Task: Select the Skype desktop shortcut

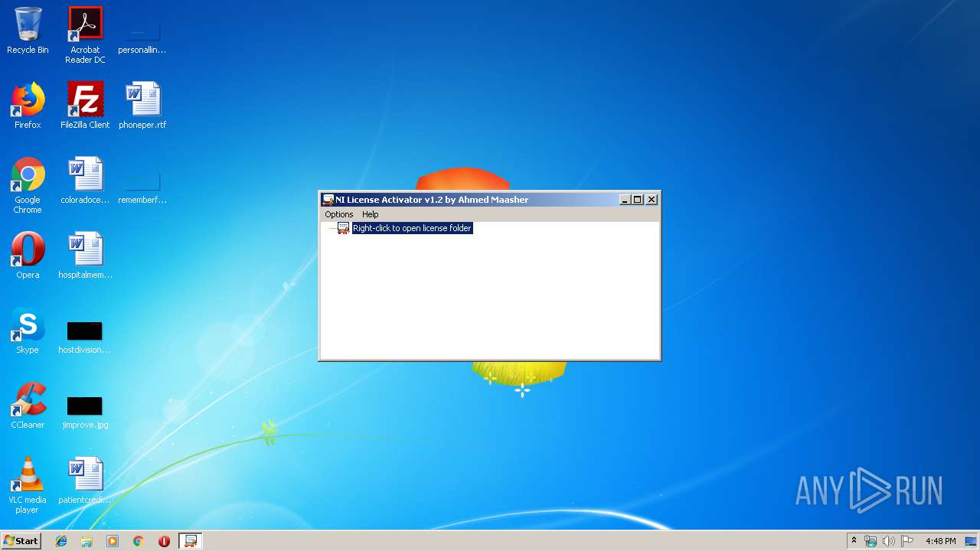Action: (x=28, y=331)
